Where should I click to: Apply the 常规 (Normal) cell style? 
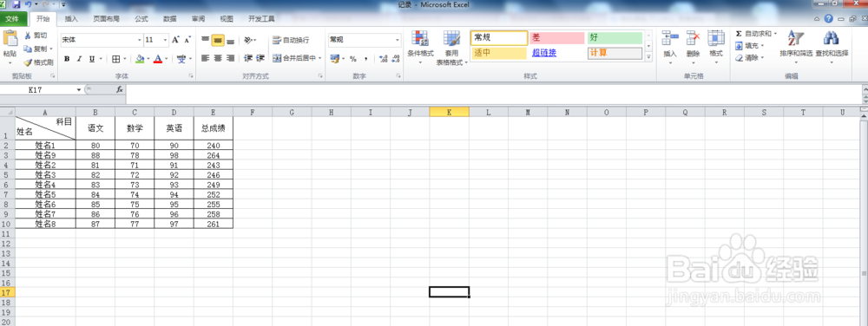(499, 38)
